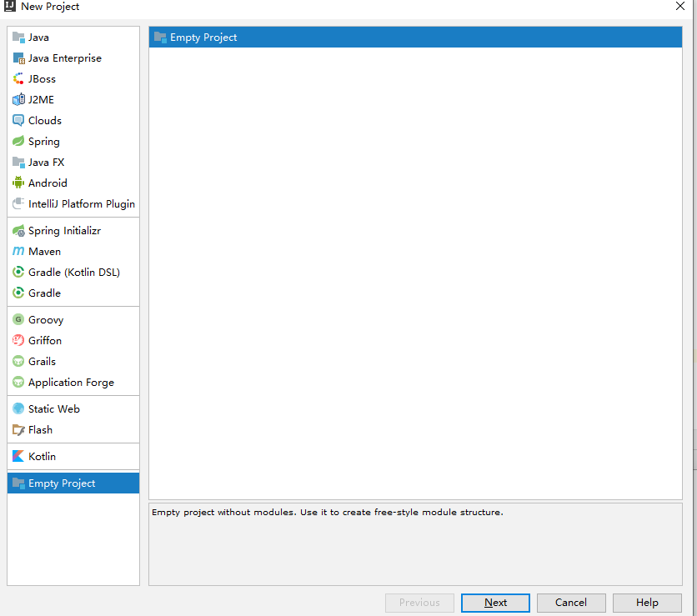Click the Grails icon
Image resolution: width=697 pixels, height=616 pixels.
[18, 361]
